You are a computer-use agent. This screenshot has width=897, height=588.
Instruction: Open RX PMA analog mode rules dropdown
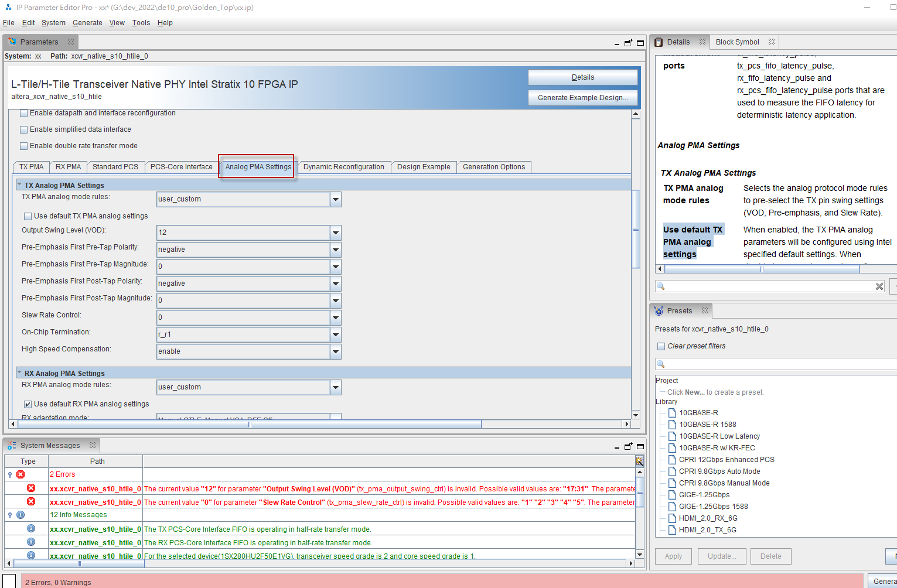pyautogui.click(x=336, y=388)
